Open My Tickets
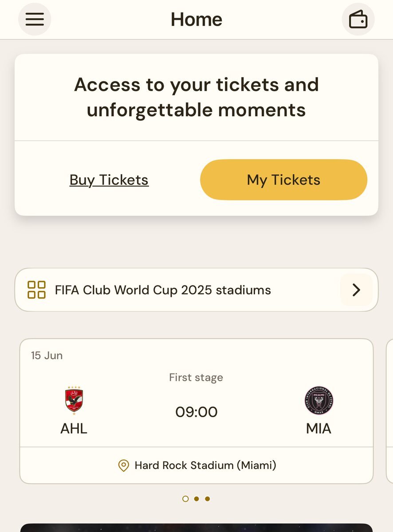This screenshot has height=532, width=393. (284, 180)
